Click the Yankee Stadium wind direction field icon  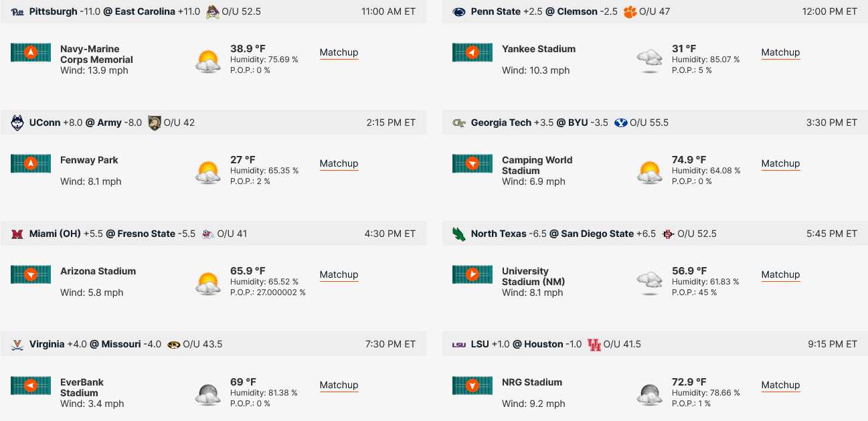click(472, 52)
